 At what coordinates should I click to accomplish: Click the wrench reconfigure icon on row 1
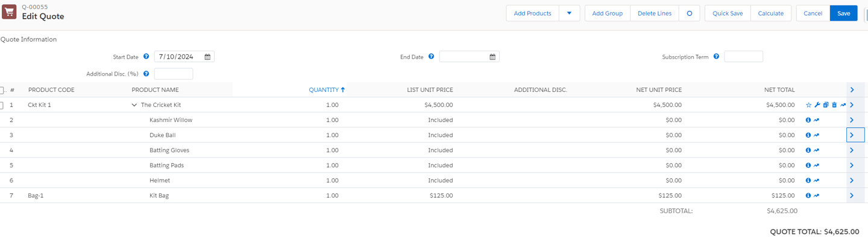(x=817, y=105)
